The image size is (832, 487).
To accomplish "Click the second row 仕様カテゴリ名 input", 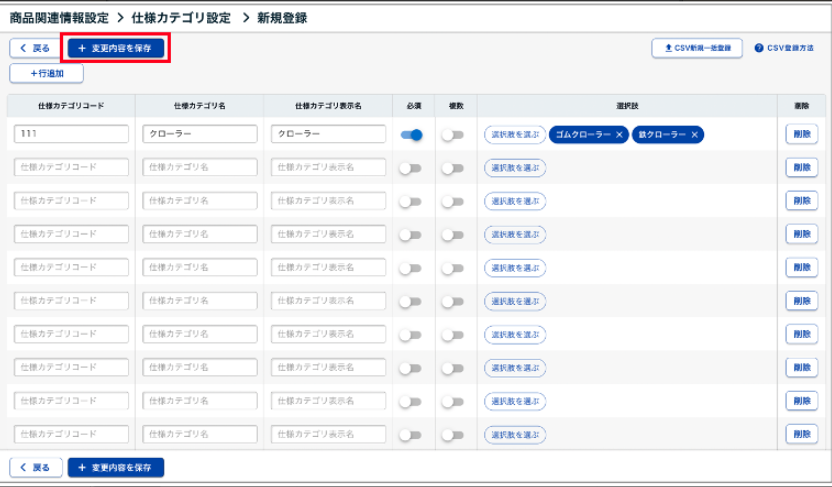I will point(200,168).
